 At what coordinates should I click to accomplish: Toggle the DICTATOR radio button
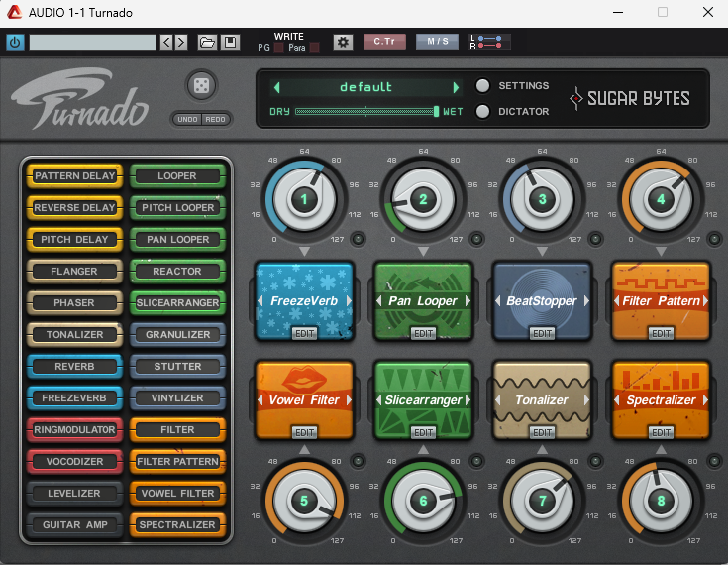pyautogui.click(x=483, y=111)
